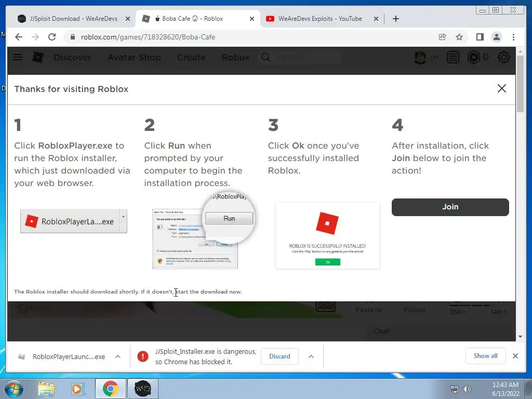Click the site lock icon in address bar
The width and height of the screenshot is (532, 399).
tap(73, 37)
